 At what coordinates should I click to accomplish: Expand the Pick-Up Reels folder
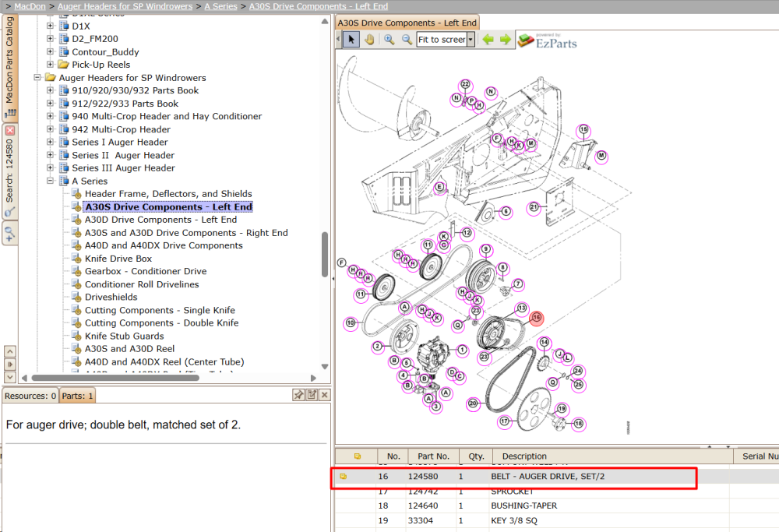[50, 64]
